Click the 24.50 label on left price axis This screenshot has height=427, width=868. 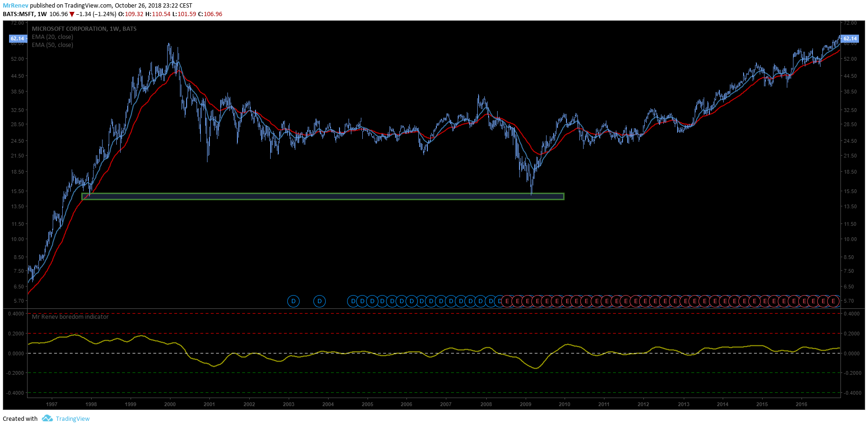(18, 141)
